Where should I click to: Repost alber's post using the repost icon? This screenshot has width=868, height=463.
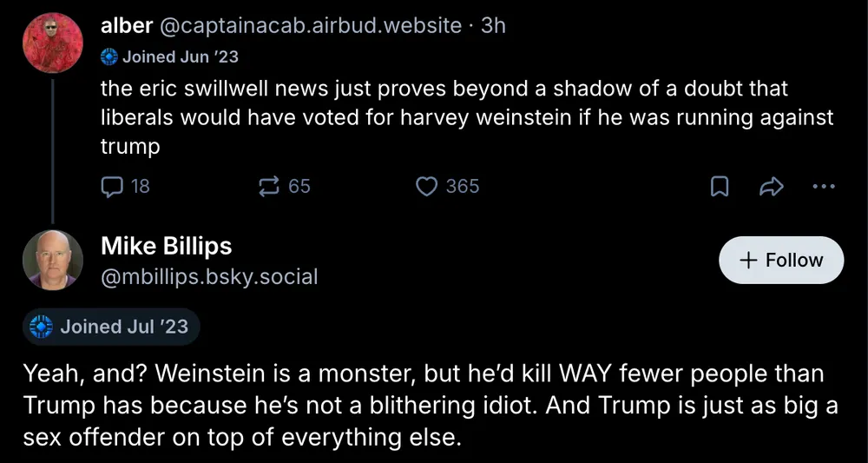270,186
